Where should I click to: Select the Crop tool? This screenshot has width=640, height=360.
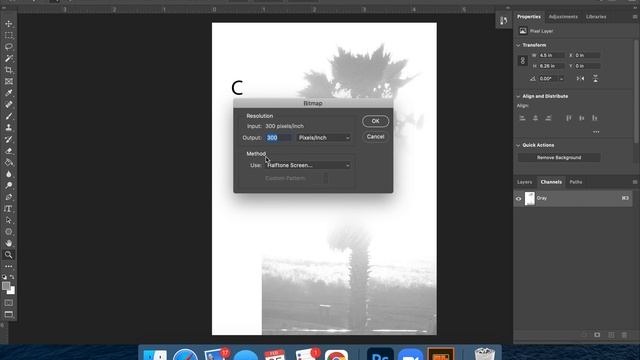[9, 70]
